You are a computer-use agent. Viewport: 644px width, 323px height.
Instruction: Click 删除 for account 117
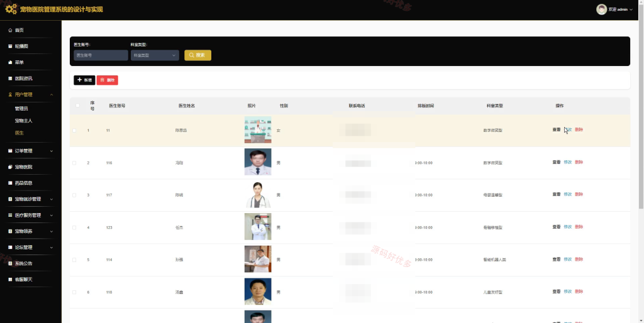(579, 194)
